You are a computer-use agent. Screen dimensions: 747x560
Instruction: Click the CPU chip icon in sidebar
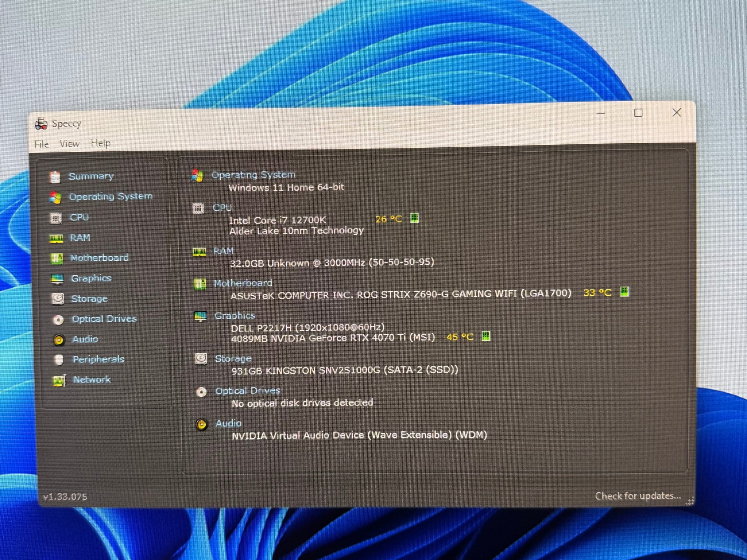coord(56,218)
